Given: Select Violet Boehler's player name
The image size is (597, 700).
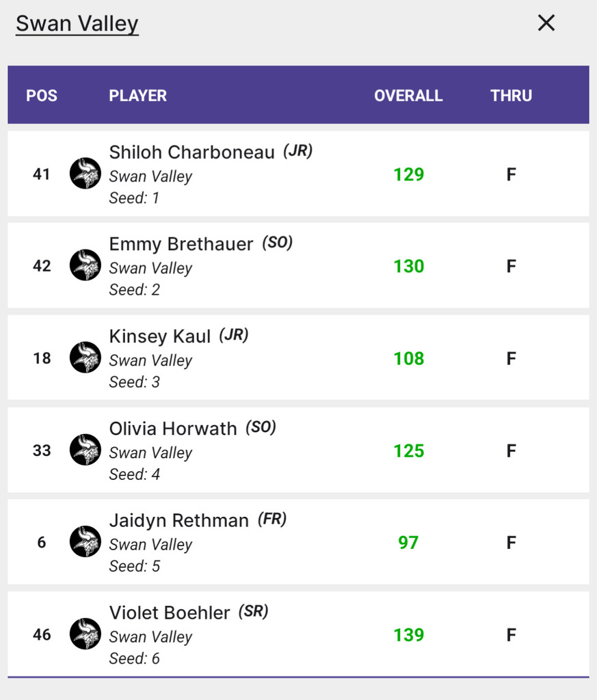Looking at the screenshot, I should 170,612.
